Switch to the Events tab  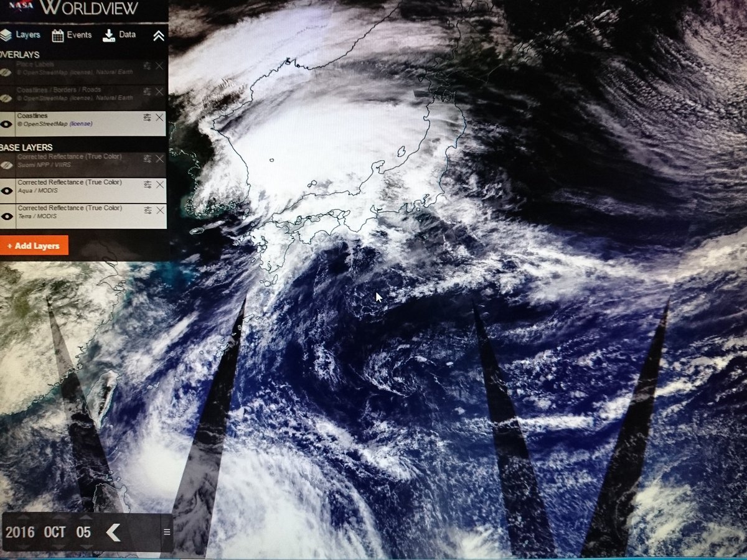click(x=72, y=35)
